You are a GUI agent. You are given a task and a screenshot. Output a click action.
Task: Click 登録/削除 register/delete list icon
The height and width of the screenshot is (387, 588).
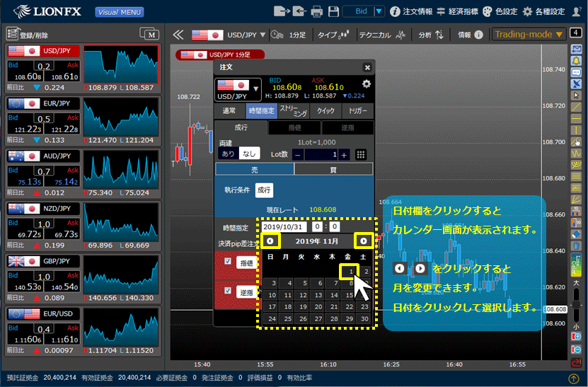point(28,34)
